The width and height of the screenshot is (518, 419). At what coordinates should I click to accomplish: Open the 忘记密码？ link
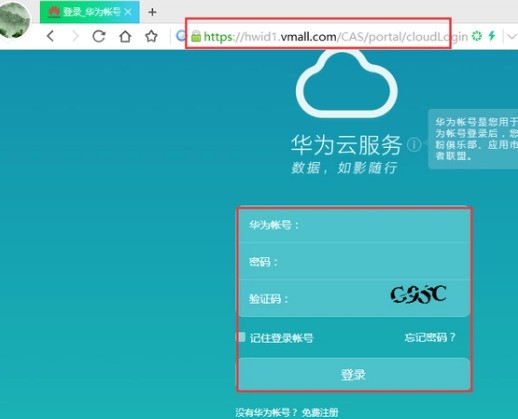(430, 337)
